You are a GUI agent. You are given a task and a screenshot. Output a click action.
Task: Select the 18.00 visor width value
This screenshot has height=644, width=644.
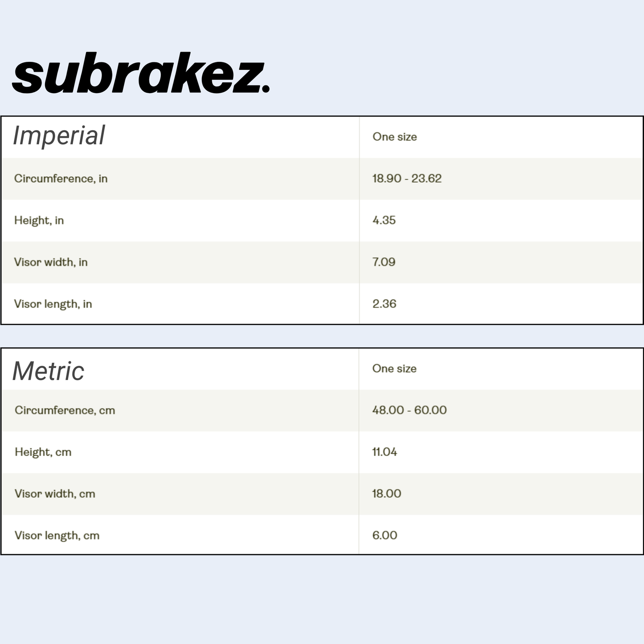(386, 494)
